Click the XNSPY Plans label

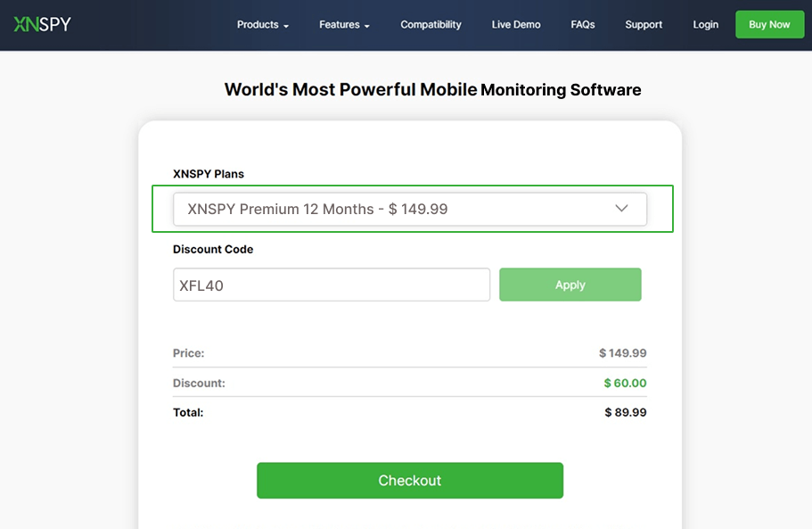(209, 173)
